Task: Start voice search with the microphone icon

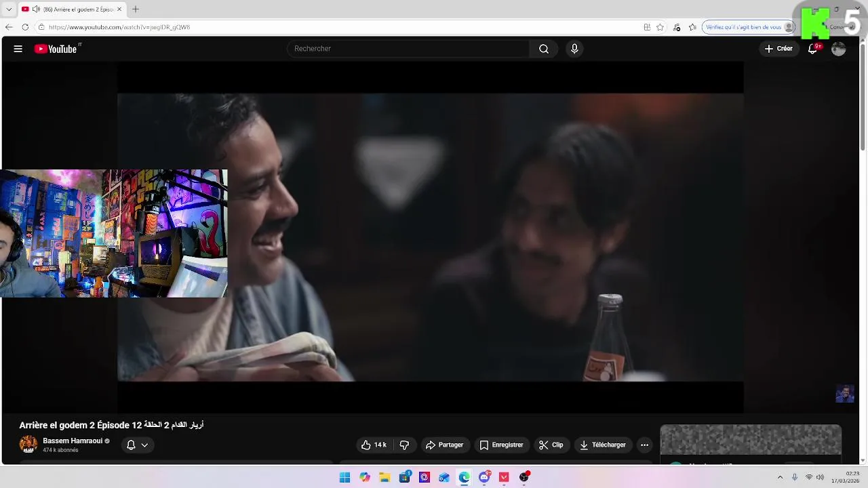Action: pyautogui.click(x=574, y=49)
